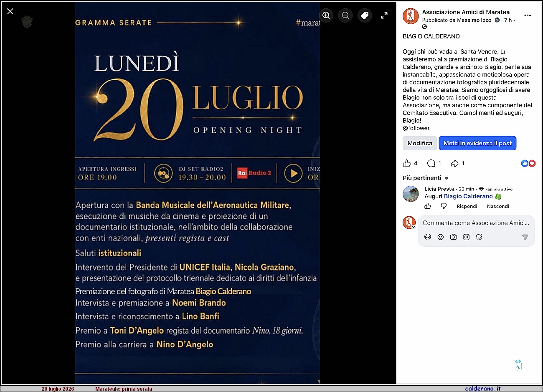The image size is (543, 392).
Task: Show the post's public audience globe icon
Action: 425,27
